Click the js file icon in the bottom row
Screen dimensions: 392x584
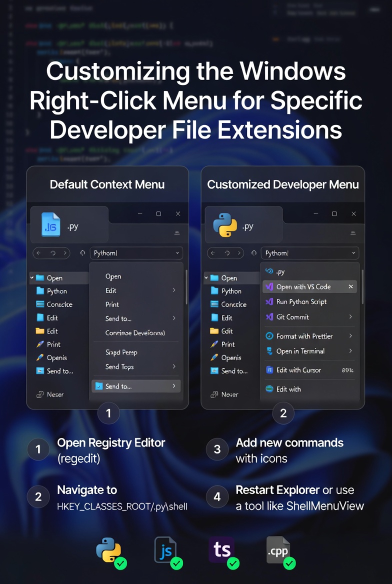click(165, 550)
